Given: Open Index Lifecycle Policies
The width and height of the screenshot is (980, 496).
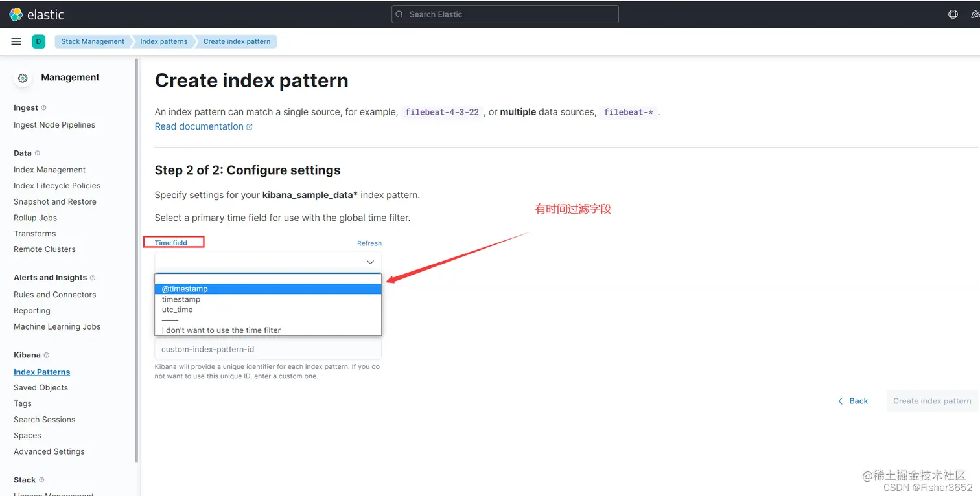Looking at the screenshot, I should click(x=57, y=186).
